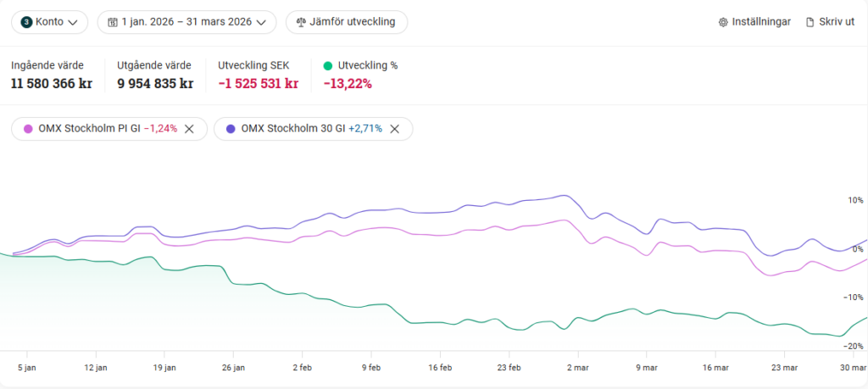
Task: Remove OMX Stockholm 30 GI comparison with X
Action: 395,129
